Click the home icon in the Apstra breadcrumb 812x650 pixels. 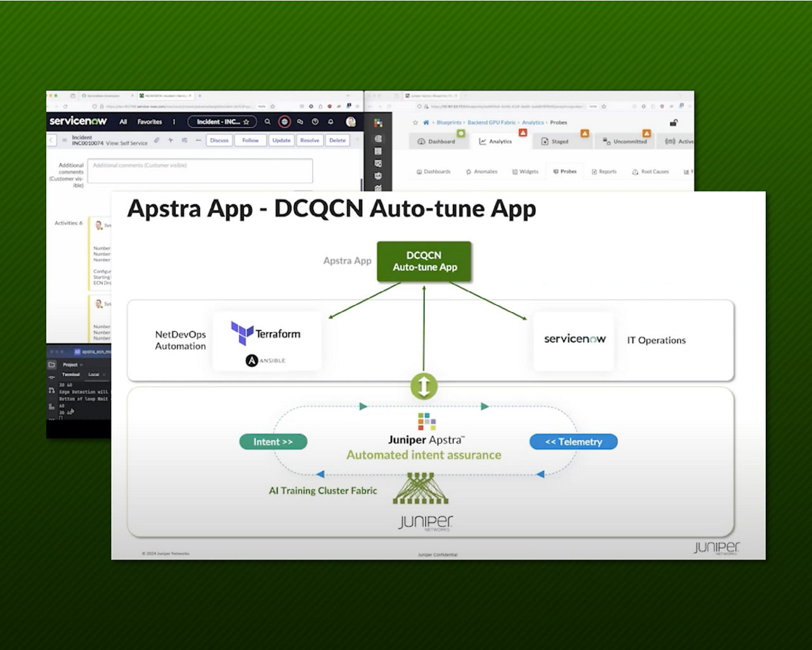(427, 122)
